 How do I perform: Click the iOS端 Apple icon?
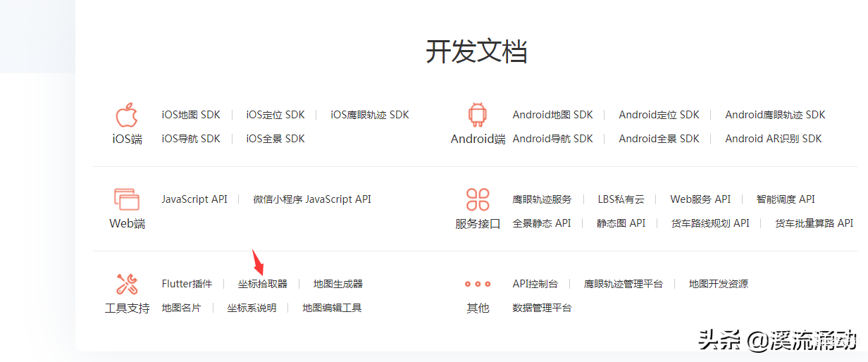point(127,115)
